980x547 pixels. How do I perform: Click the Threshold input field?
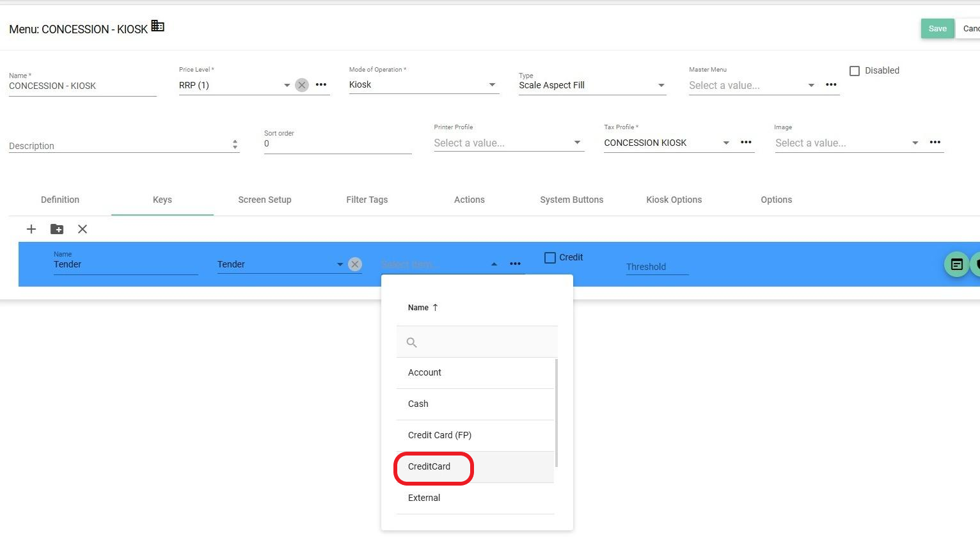point(656,267)
